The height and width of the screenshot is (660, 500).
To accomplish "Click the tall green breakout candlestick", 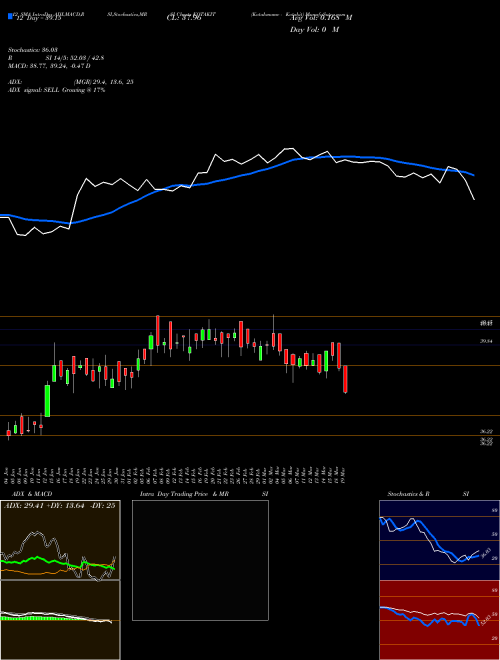I will (x=48, y=400).
